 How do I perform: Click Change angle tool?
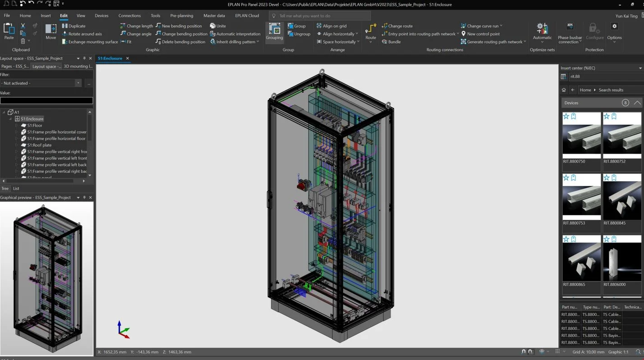point(136,34)
